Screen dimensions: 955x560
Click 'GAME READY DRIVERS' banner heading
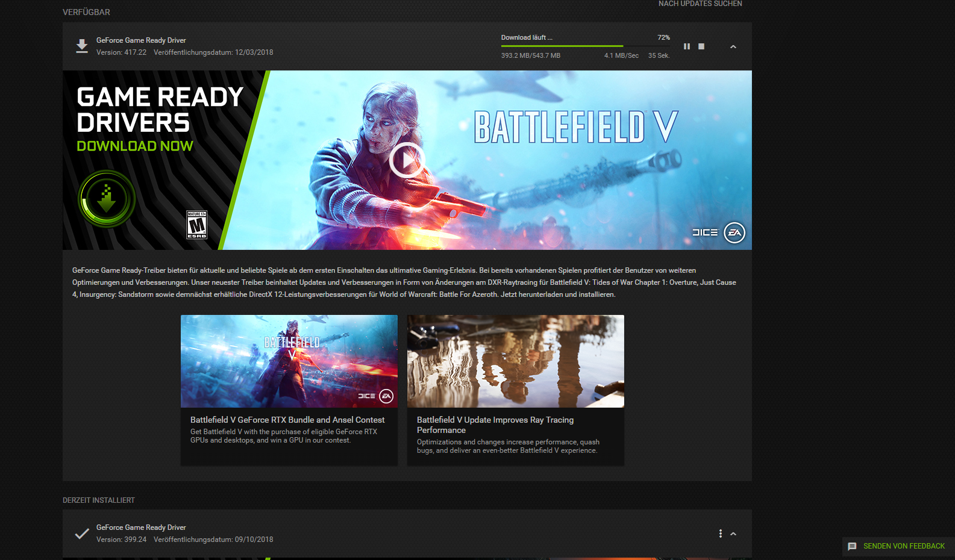(x=160, y=110)
